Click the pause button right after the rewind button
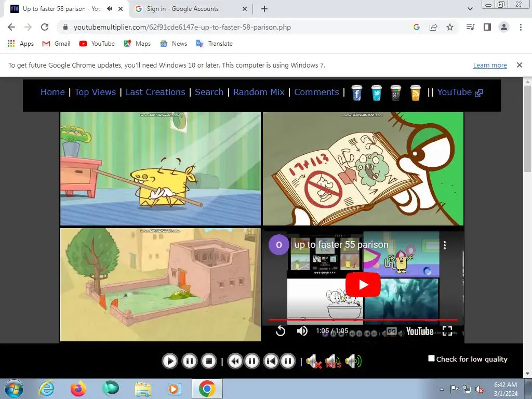Screen dimensions: 532x399 click(x=252, y=362)
